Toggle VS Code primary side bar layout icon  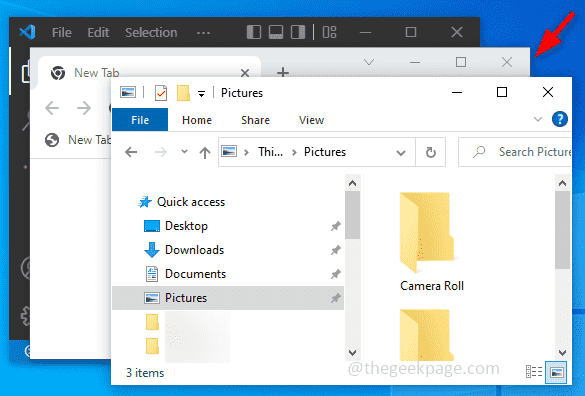coord(254,32)
